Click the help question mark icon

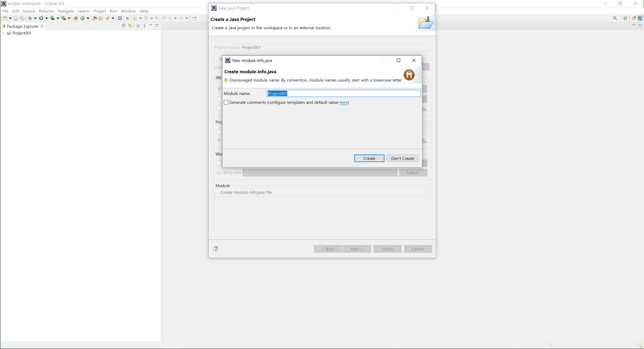216,249
